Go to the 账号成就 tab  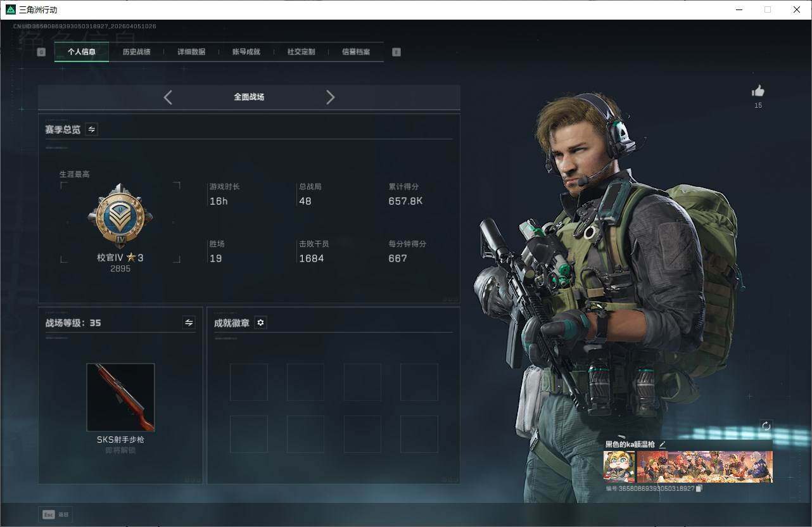[246, 52]
